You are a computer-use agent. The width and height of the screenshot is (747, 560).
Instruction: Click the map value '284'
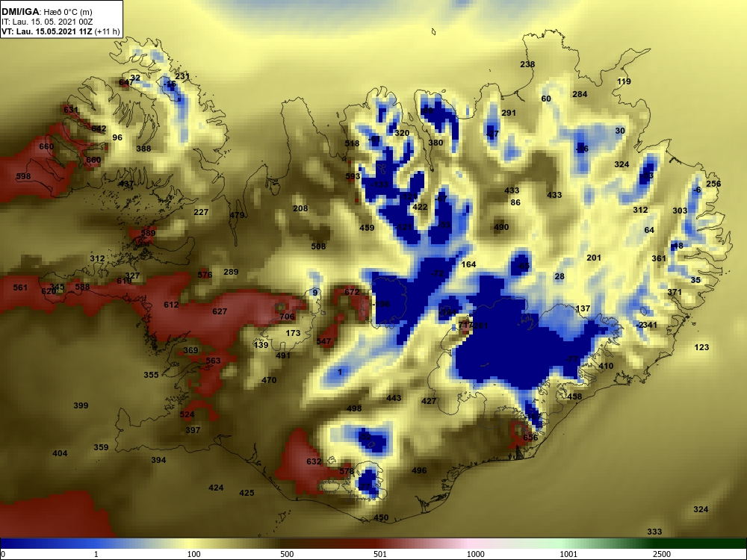click(580, 94)
